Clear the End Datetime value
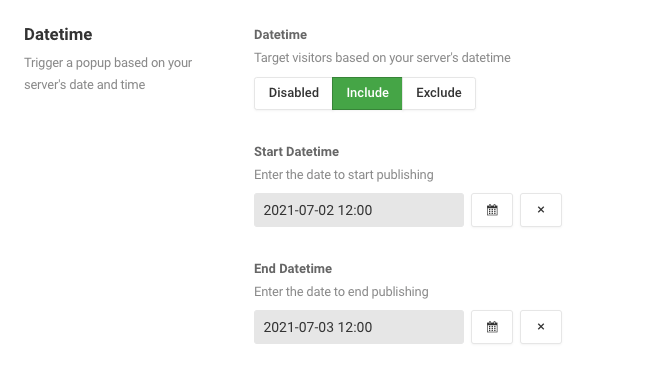The image size is (648, 371). 541,327
